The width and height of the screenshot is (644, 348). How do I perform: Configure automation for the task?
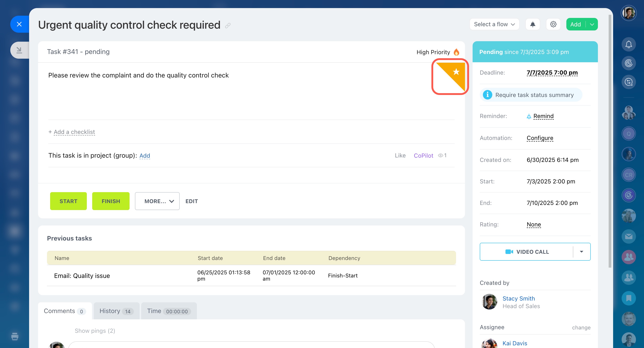540,138
